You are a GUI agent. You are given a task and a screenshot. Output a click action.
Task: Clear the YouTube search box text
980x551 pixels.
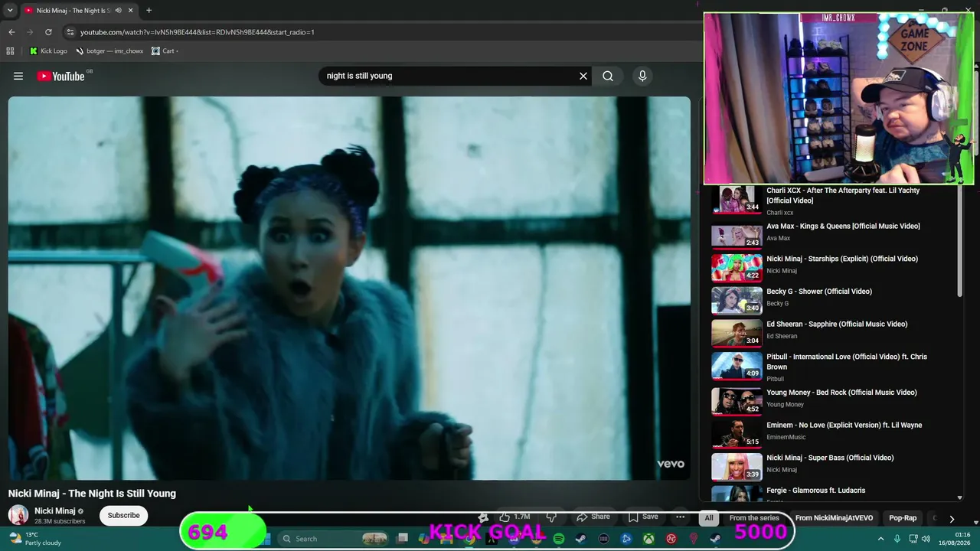(x=583, y=76)
